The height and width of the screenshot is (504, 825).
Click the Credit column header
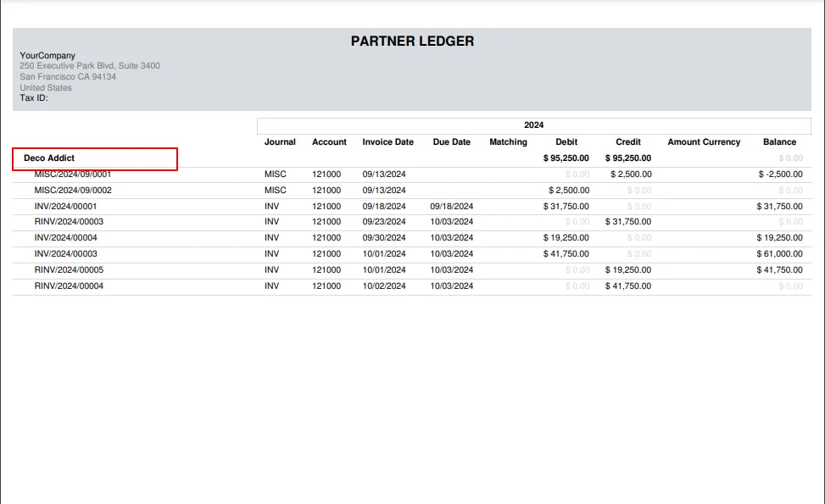point(628,142)
